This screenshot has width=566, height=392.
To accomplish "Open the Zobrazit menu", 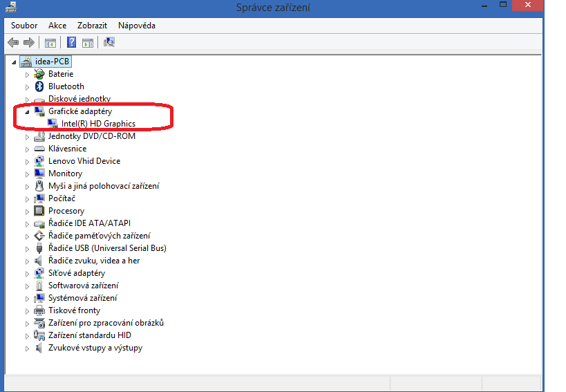I will (x=92, y=26).
